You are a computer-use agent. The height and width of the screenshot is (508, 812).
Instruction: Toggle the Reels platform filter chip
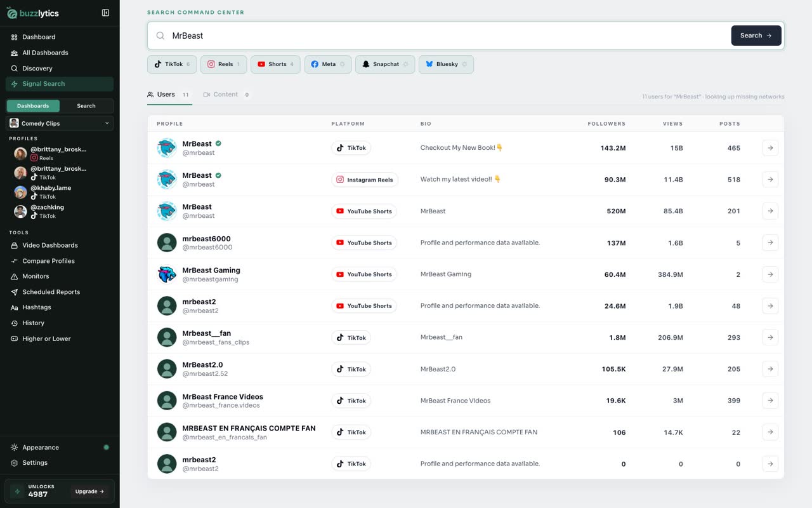click(224, 64)
